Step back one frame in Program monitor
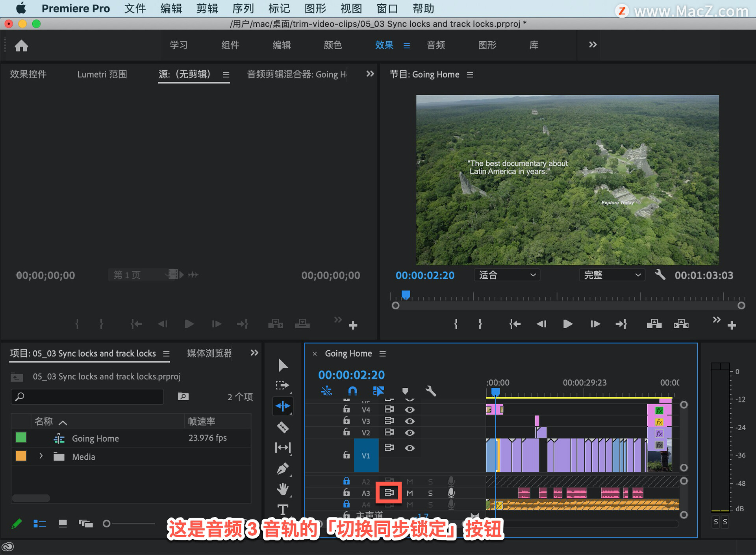The height and width of the screenshot is (555, 756). click(541, 324)
